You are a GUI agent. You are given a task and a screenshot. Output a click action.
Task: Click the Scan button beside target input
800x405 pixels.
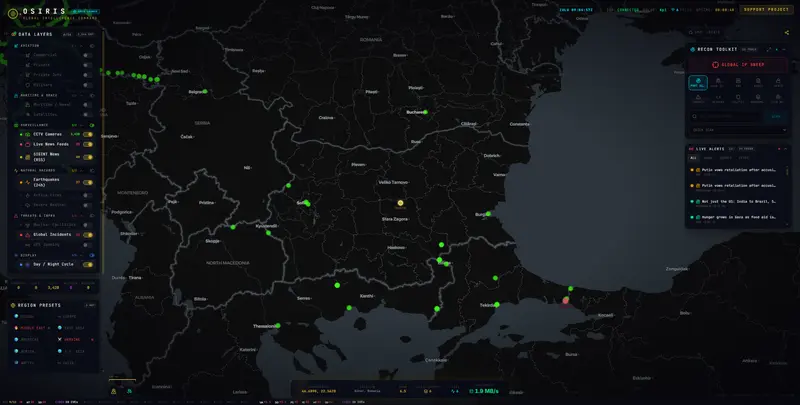pyautogui.click(x=776, y=116)
